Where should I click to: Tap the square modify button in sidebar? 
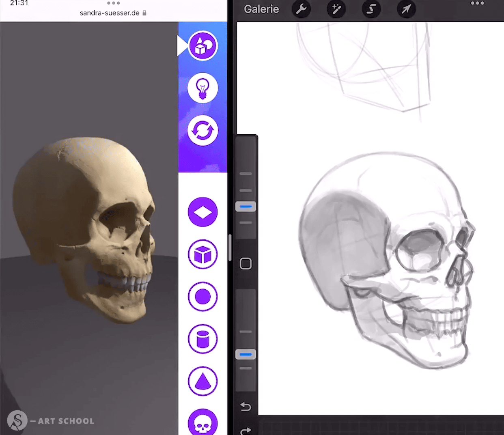coord(246,264)
